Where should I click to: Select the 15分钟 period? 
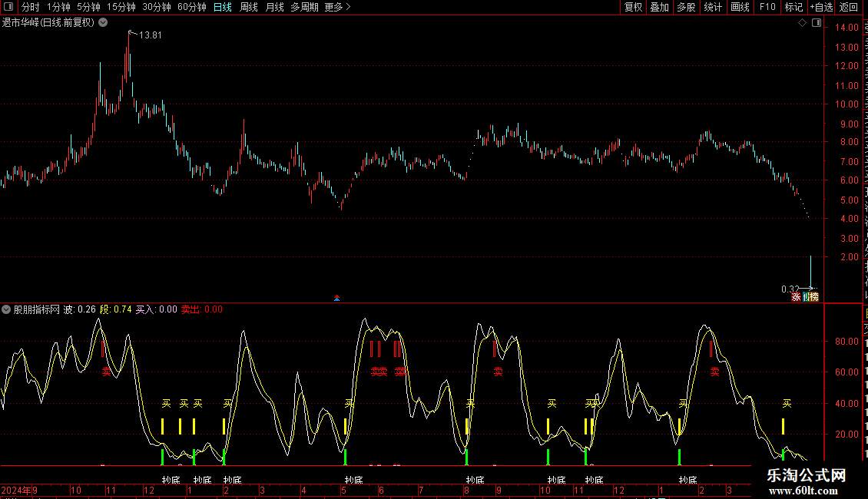click(x=121, y=7)
